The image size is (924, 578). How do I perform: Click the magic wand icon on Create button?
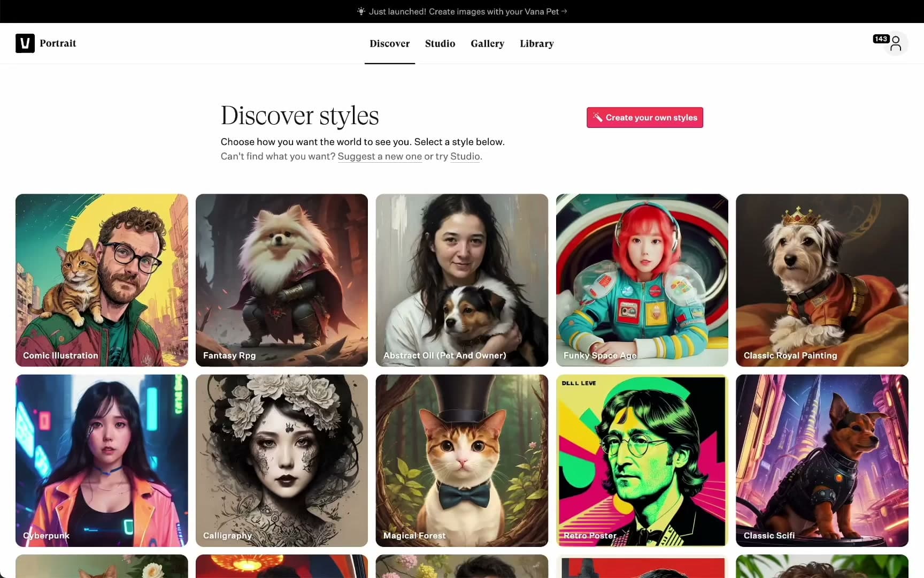598,118
